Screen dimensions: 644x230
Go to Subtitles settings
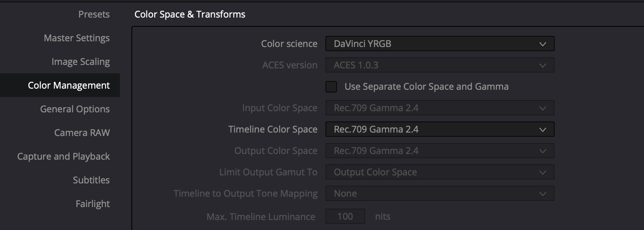(x=91, y=180)
